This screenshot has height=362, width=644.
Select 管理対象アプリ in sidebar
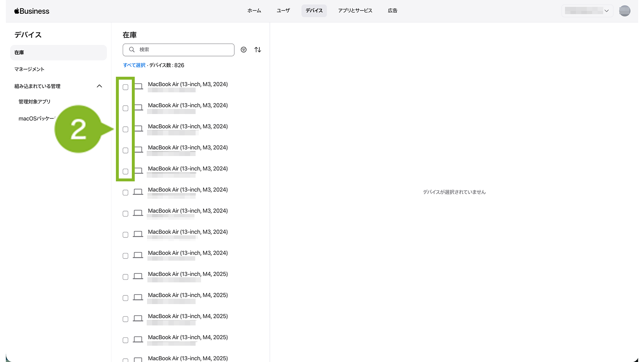pyautogui.click(x=34, y=102)
